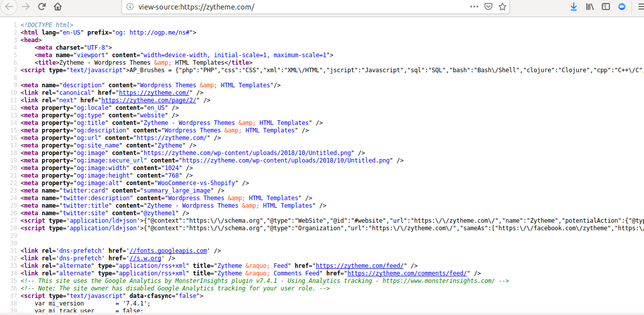The image size is (644, 315).
Task: Open the //fonts.googleapis.com link
Action: pos(168,251)
